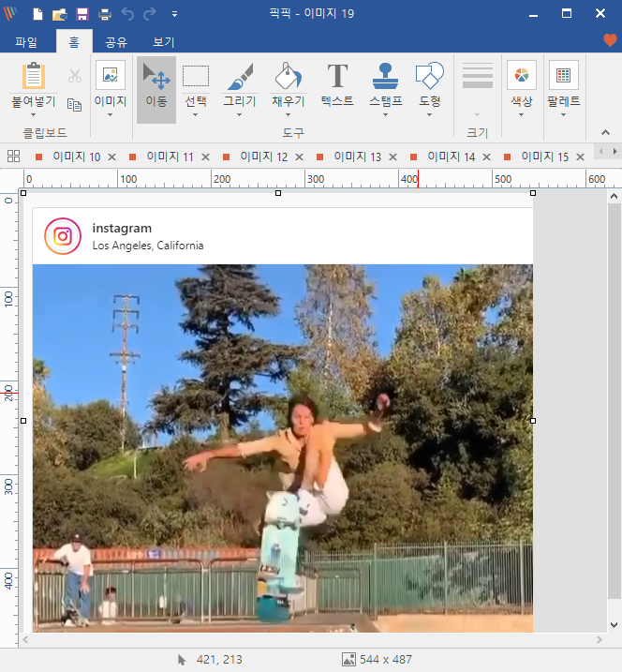Undo the last action

pos(127,14)
